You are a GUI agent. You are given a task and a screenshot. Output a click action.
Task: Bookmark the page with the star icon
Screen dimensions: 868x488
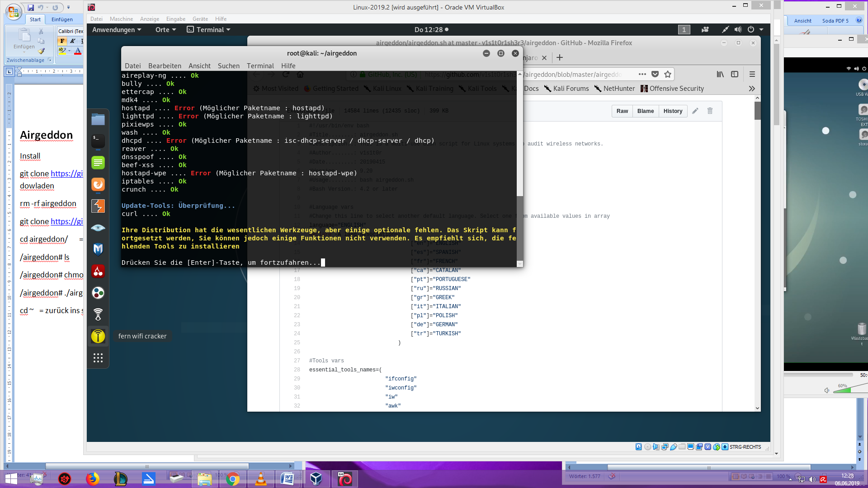[668, 75]
